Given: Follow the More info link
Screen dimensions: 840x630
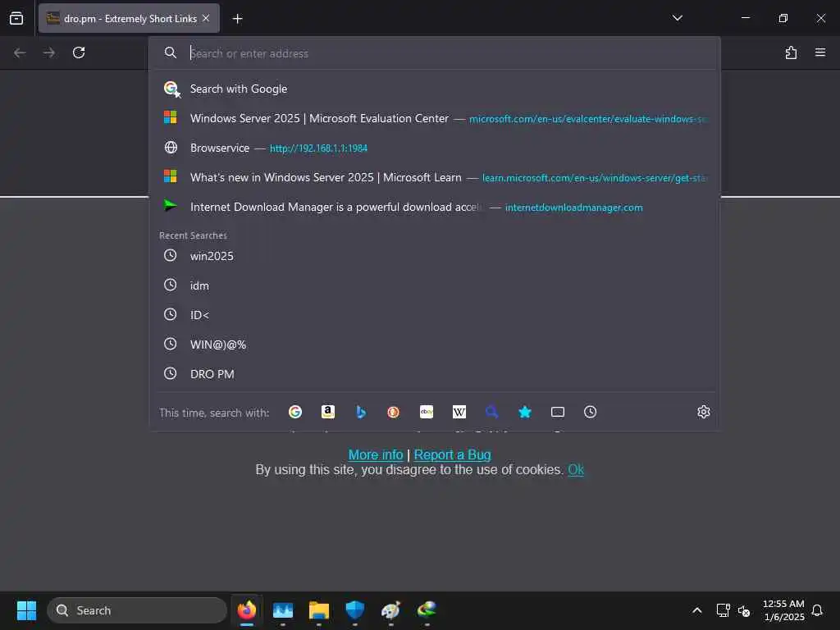Looking at the screenshot, I should click(376, 454).
